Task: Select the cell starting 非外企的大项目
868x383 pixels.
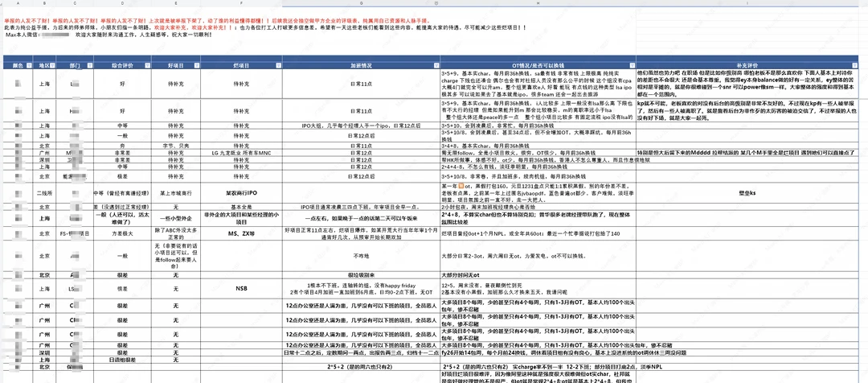Action: tap(241, 218)
